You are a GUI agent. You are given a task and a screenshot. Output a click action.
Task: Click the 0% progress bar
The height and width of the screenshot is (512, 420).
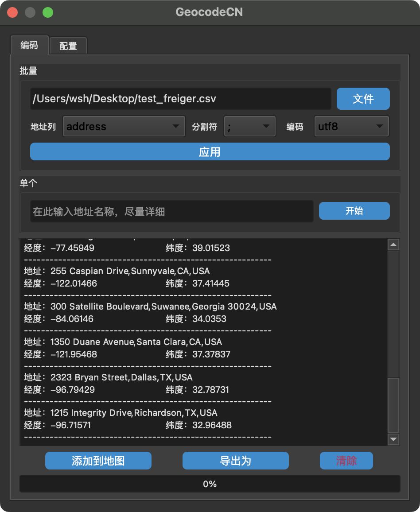coord(210,484)
